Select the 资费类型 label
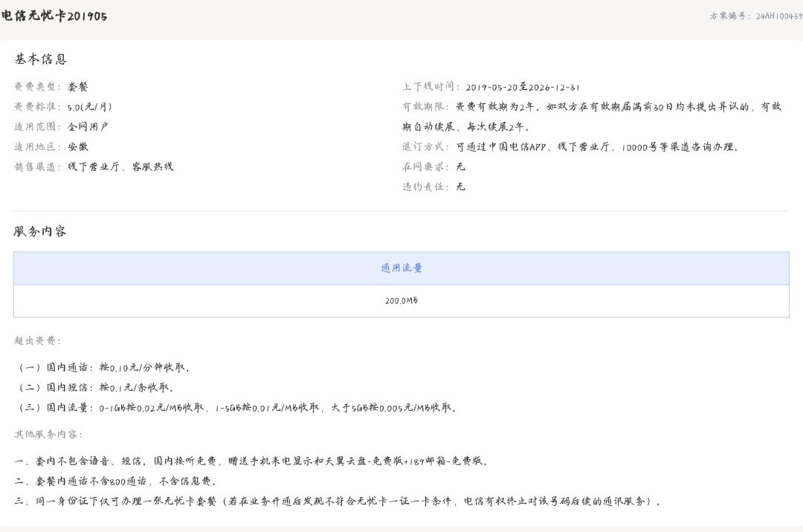Image resolution: width=803 pixels, height=532 pixels. pos(38,87)
